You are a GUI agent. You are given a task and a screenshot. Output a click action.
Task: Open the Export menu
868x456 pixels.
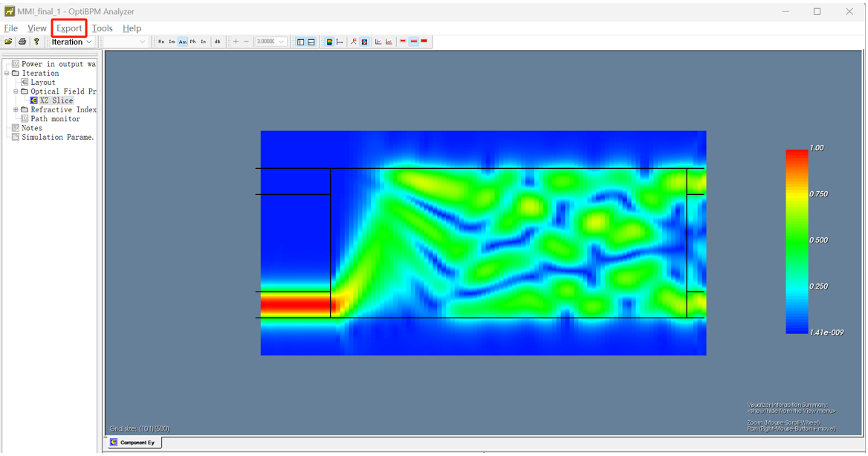pos(69,28)
